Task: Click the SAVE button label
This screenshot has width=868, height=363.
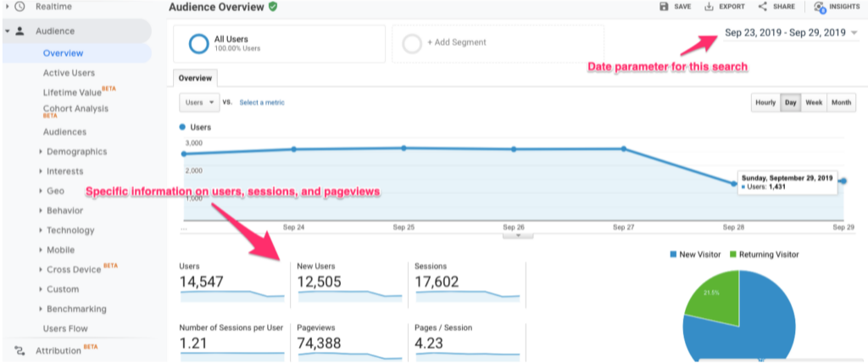Action: point(682,7)
